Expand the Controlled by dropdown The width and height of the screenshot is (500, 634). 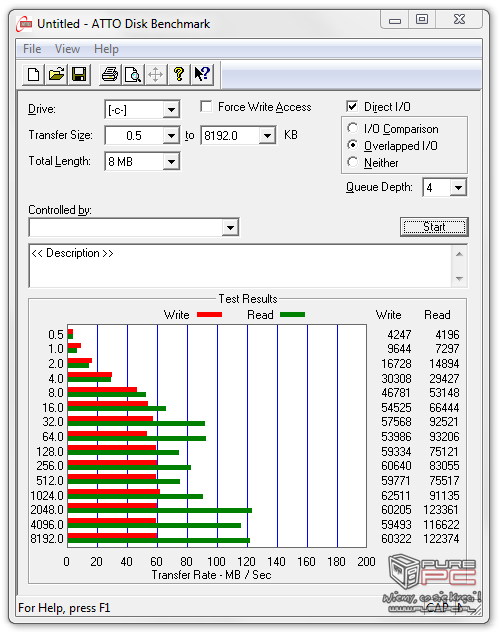coord(230,227)
